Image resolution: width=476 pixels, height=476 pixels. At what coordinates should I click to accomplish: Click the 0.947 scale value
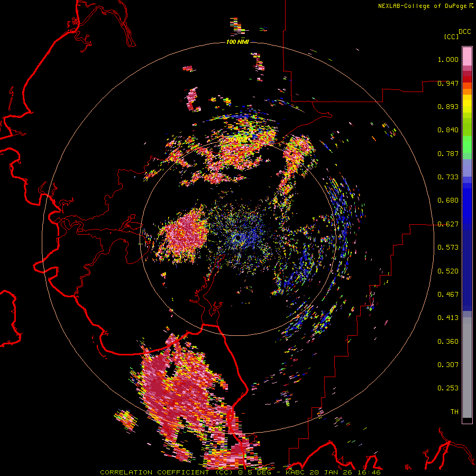[x=448, y=83]
